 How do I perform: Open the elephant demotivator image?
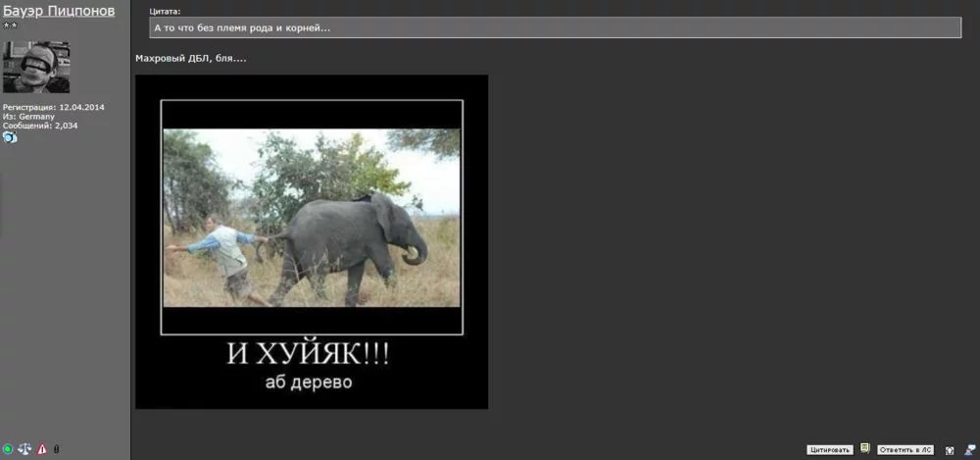[312, 241]
